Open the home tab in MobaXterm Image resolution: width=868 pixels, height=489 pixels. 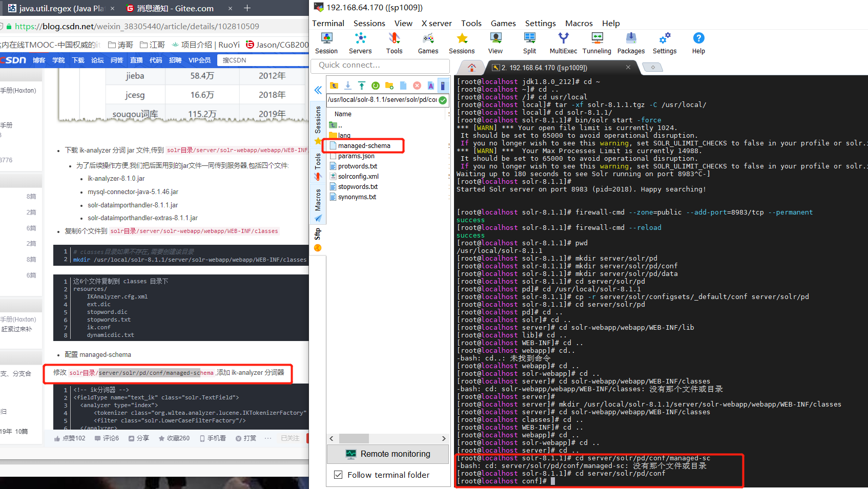pyautogui.click(x=472, y=68)
